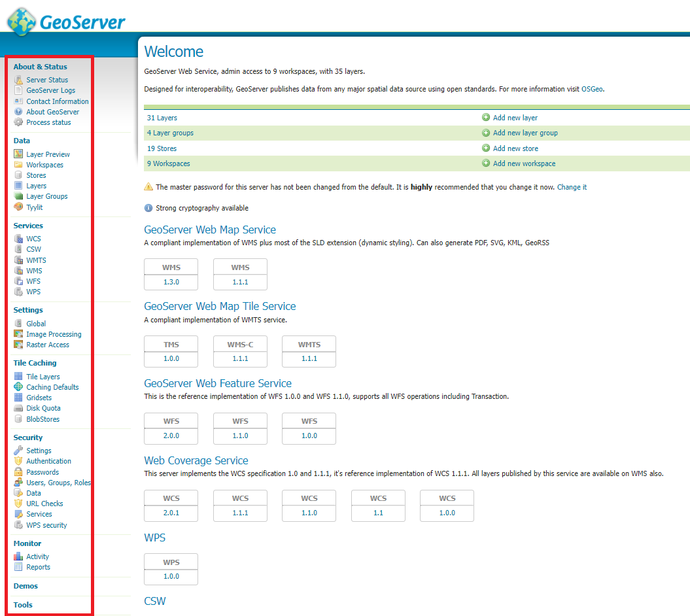
Task: Click the Layer Preview icon
Action: [18, 154]
